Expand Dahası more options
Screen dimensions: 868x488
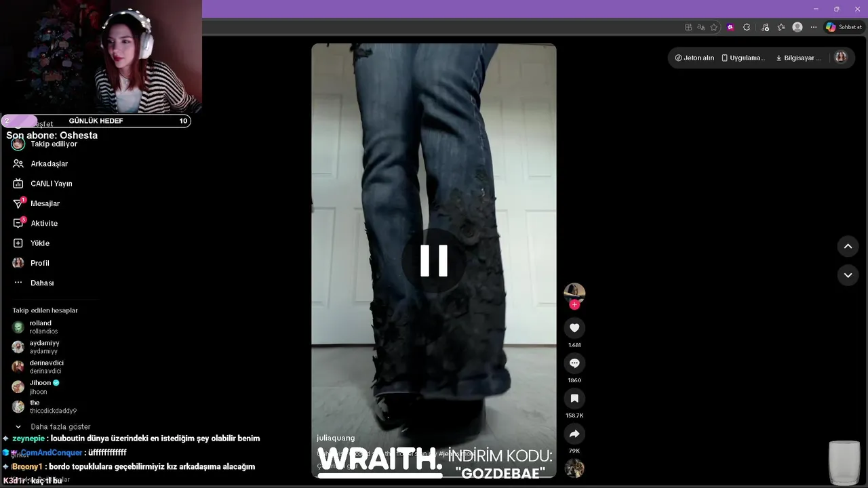coord(42,283)
